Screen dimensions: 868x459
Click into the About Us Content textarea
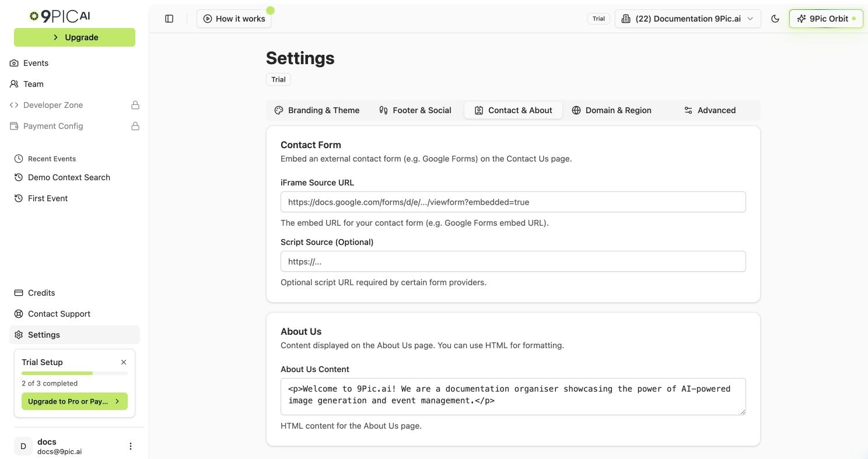[x=513, y=397]
